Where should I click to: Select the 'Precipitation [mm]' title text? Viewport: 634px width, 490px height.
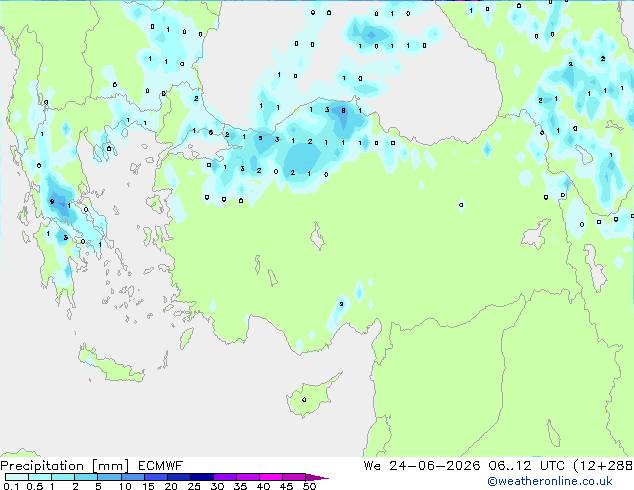coord(65,466)
